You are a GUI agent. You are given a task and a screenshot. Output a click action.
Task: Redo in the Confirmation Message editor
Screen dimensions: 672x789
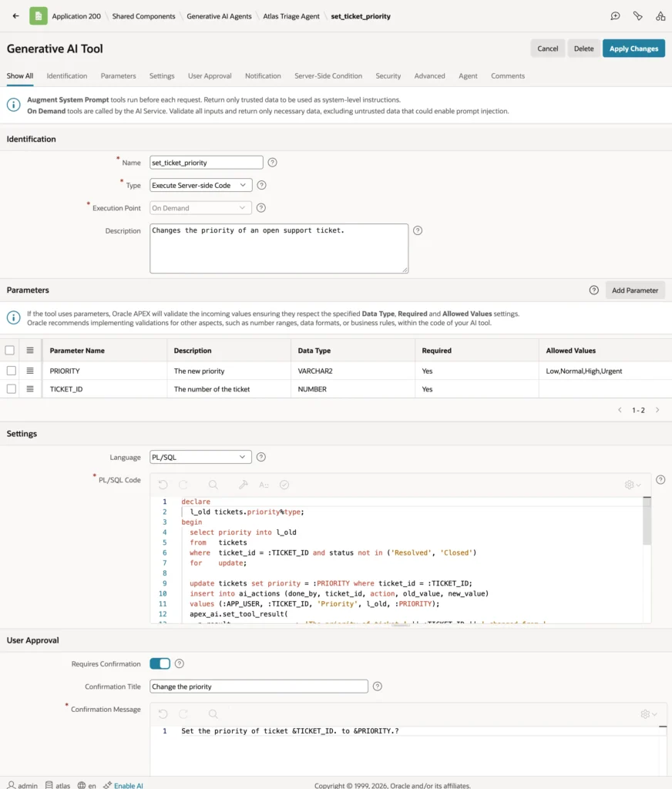click(183, 714)
